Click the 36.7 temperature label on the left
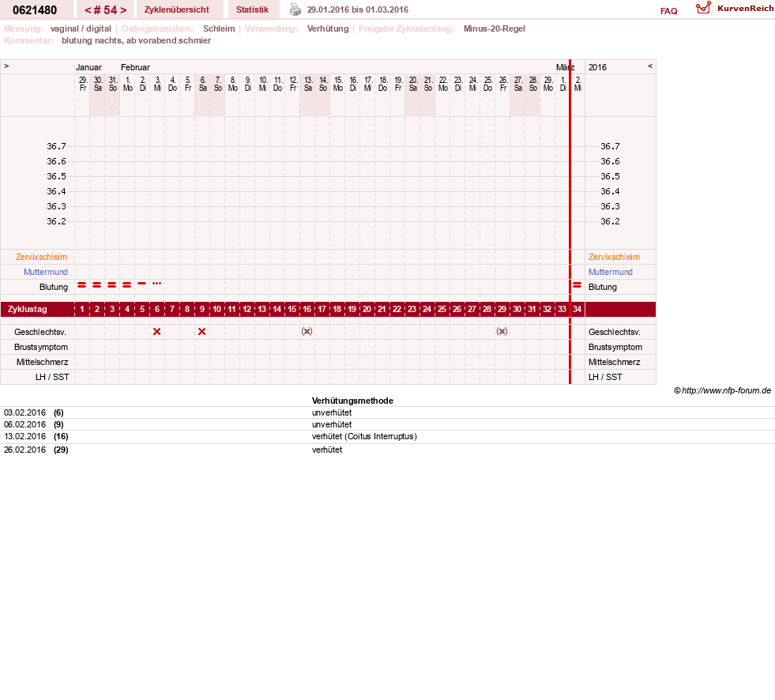Viewport: 775px width, 700px height. (56, 146)
